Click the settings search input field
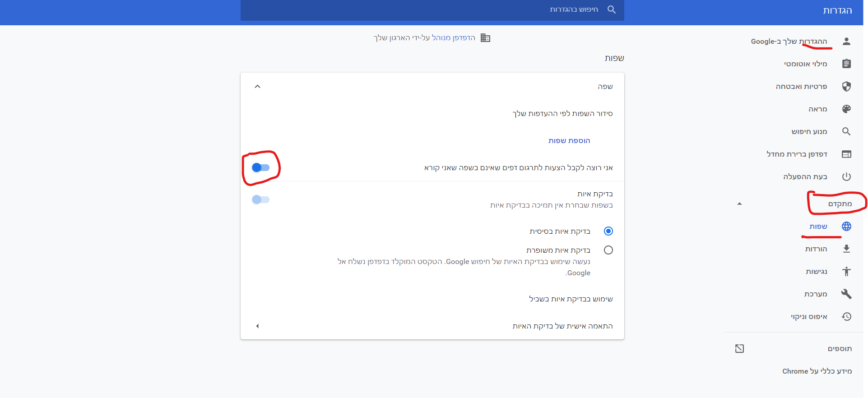This screenshot has width=868, height=398. coord(432,9)
